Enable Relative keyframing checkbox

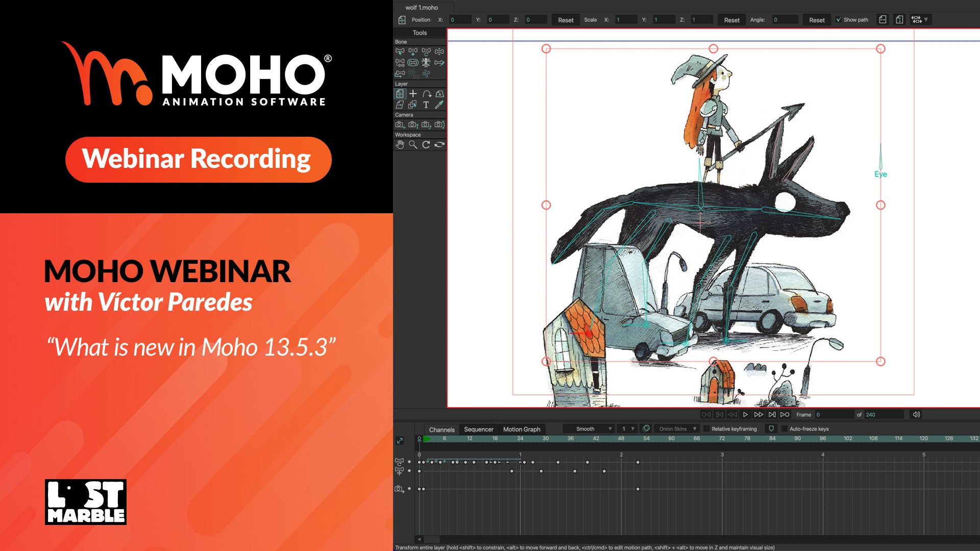coord(706,429)
